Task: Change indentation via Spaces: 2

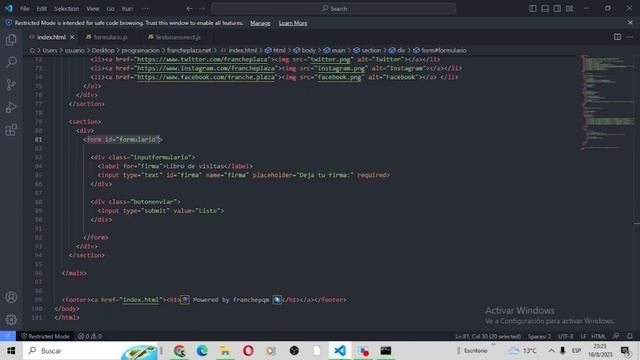Action: pos(539,336)
